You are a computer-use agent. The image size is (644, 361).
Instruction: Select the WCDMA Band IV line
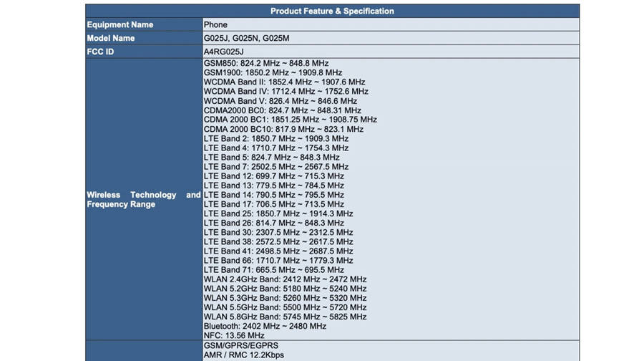pos(286,92)
